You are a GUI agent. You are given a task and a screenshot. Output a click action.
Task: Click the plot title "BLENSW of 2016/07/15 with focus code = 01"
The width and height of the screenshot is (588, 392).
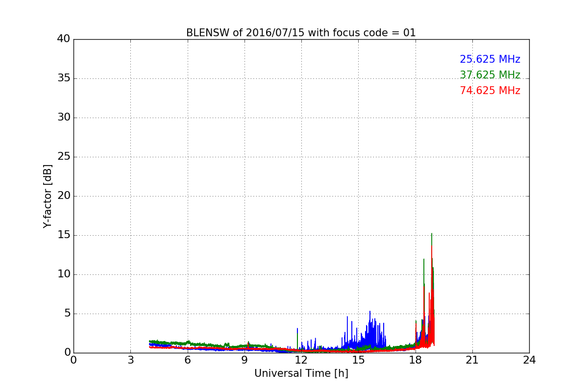tap(301, 33)
